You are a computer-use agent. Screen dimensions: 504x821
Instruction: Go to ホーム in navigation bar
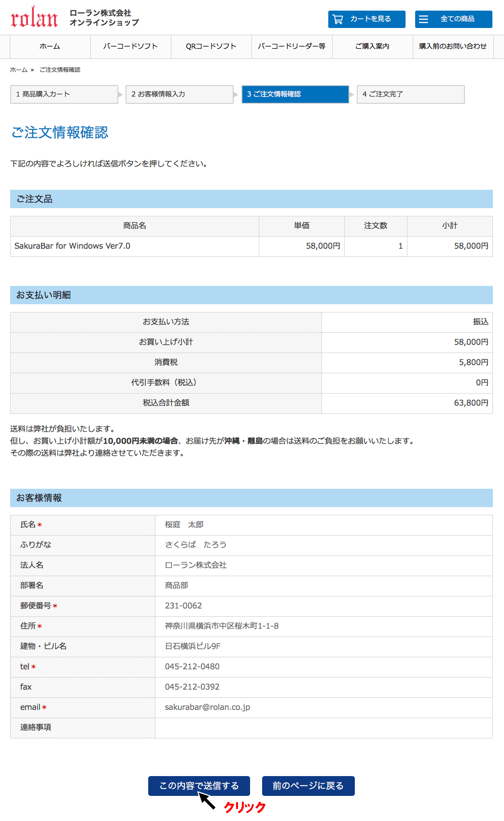[50, 46]
